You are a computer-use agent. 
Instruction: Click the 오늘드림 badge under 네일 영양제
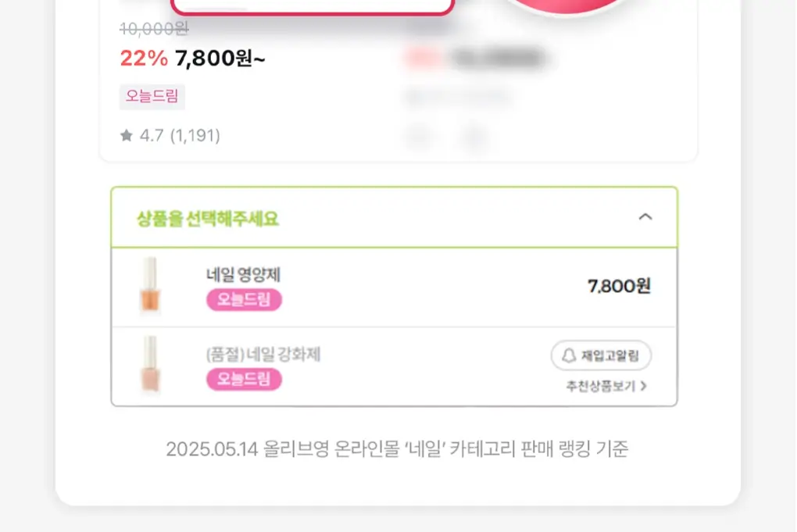tap(244, 300)
